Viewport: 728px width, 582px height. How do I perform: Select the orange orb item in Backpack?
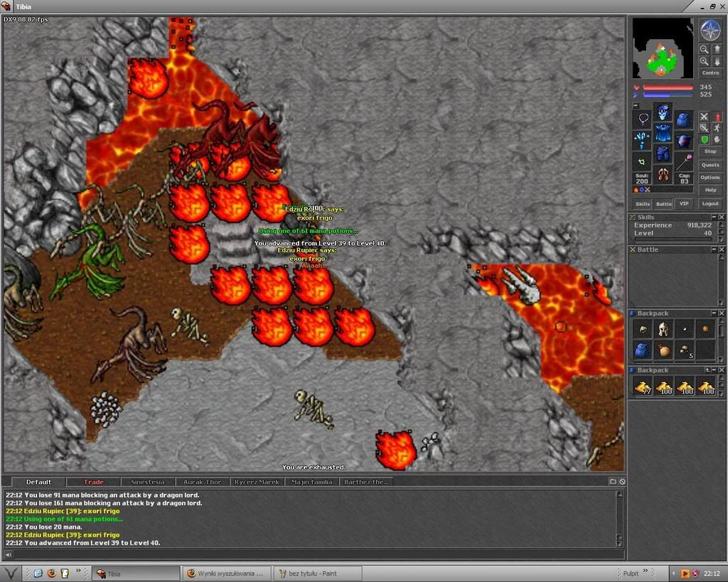click(705, 329)
